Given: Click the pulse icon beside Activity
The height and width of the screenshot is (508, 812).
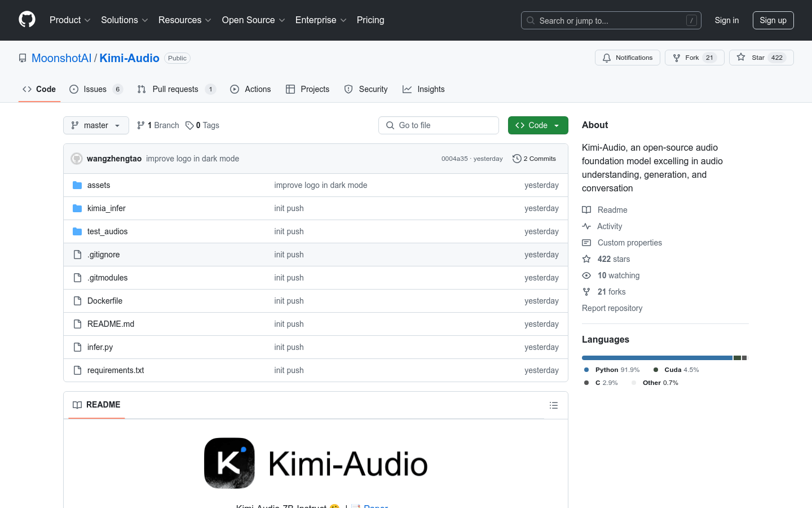Looking at the screenshot, I should click(586, 226).
